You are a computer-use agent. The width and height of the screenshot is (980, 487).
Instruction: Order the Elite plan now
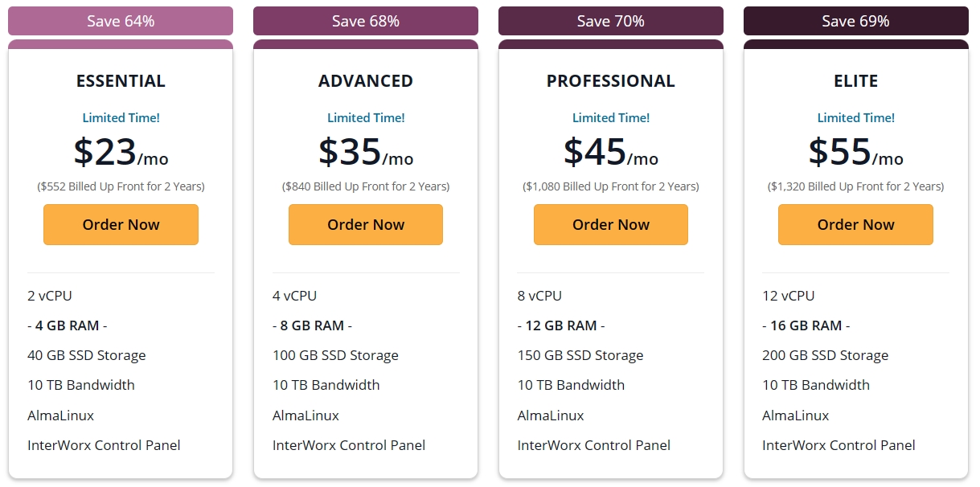pos(855,225)
